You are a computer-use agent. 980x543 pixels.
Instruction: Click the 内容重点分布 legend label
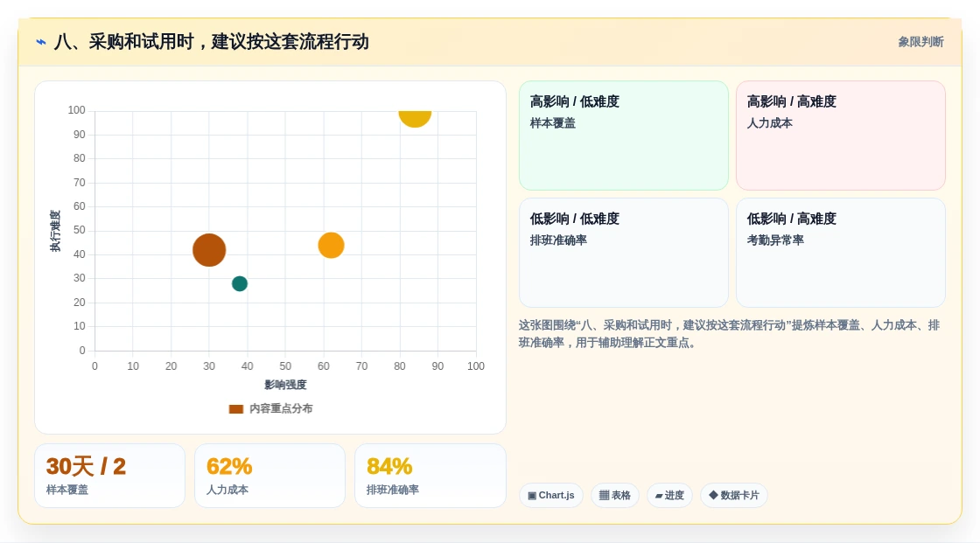[281, 408]
